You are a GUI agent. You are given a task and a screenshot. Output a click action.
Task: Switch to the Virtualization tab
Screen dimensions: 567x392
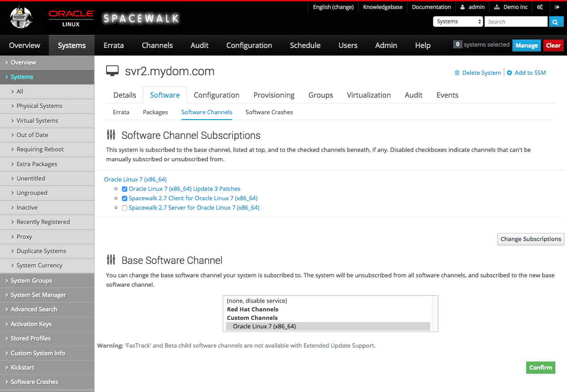pyautogui.click(x=369, y=95)
